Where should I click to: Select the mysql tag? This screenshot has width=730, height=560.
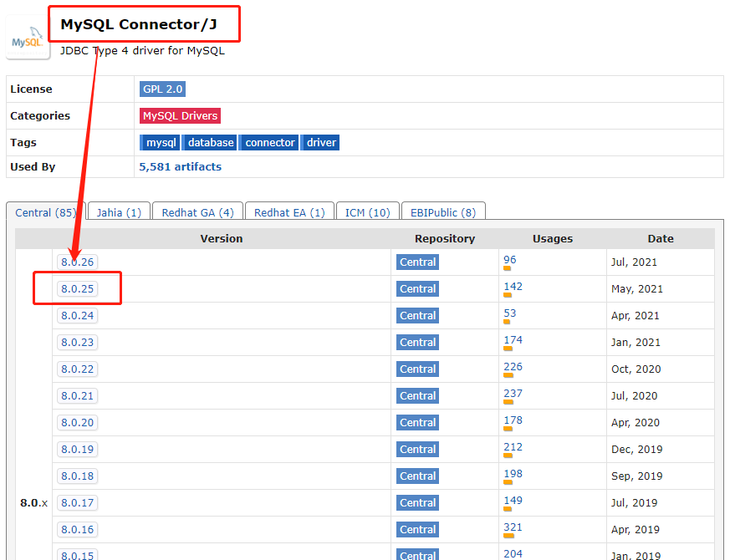160,142
